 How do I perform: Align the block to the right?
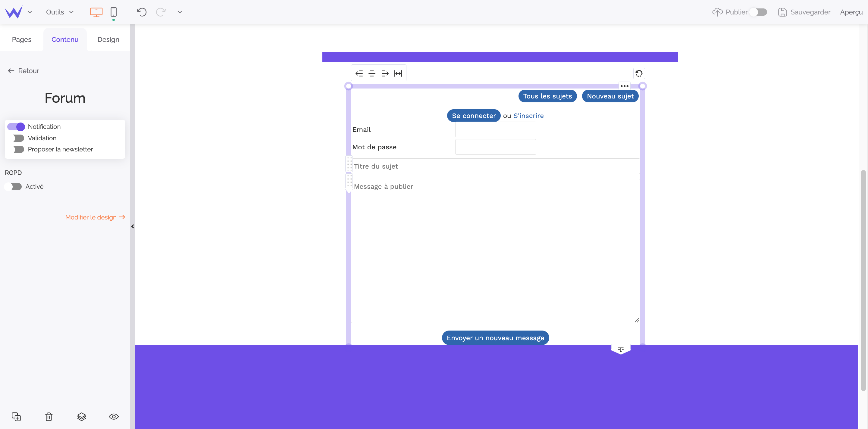[x=385, y=73]
